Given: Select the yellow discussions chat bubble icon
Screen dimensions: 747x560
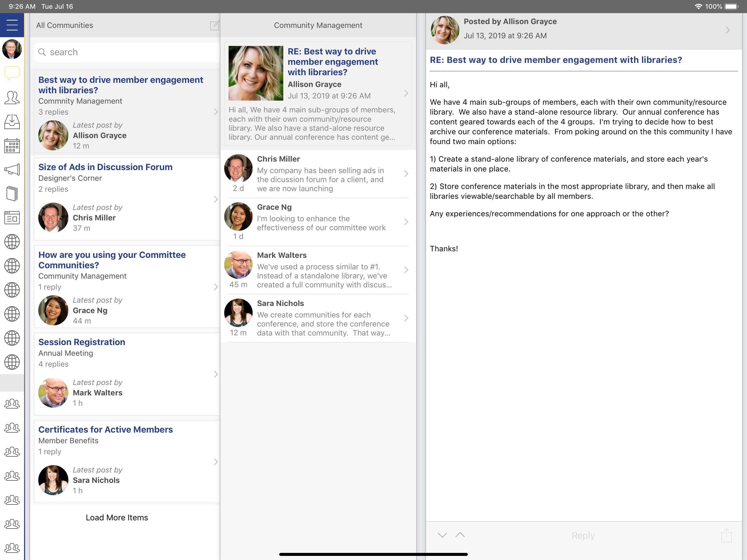Looking at the screenshot, I should (x=12, y=73).
